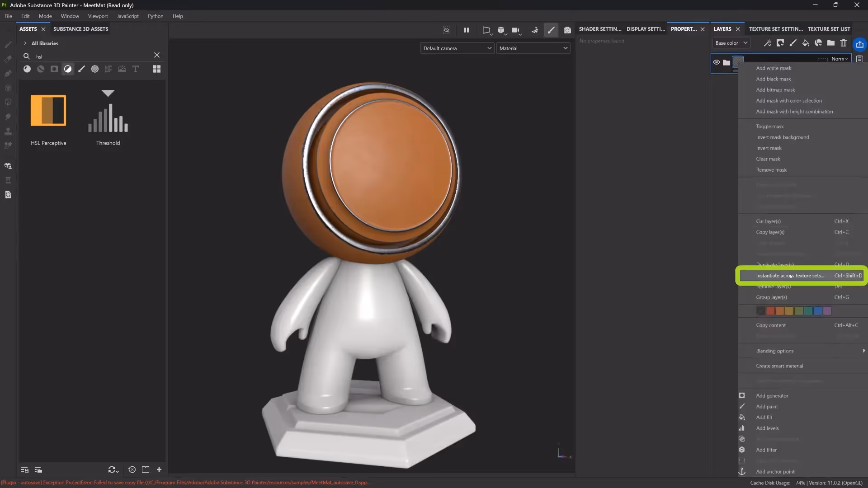Screen dimensions: 868x488
Task: Clear the hsl search text
Action: click(x=157, y=55)
